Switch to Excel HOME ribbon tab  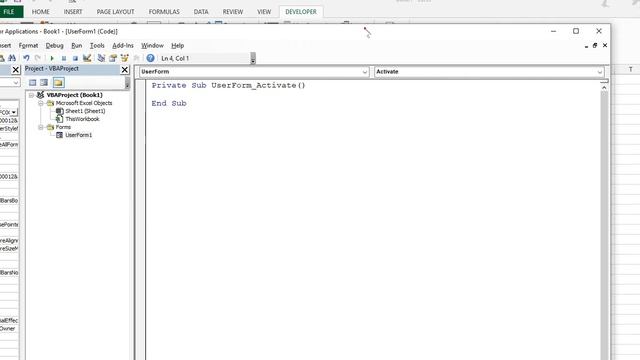[x=40, y=12]
